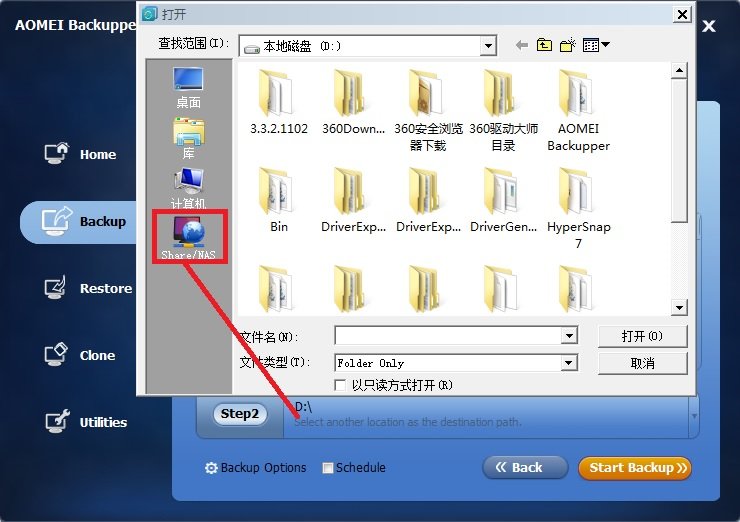Select the Computer (计算机) sidebar icon

[188, 189]
